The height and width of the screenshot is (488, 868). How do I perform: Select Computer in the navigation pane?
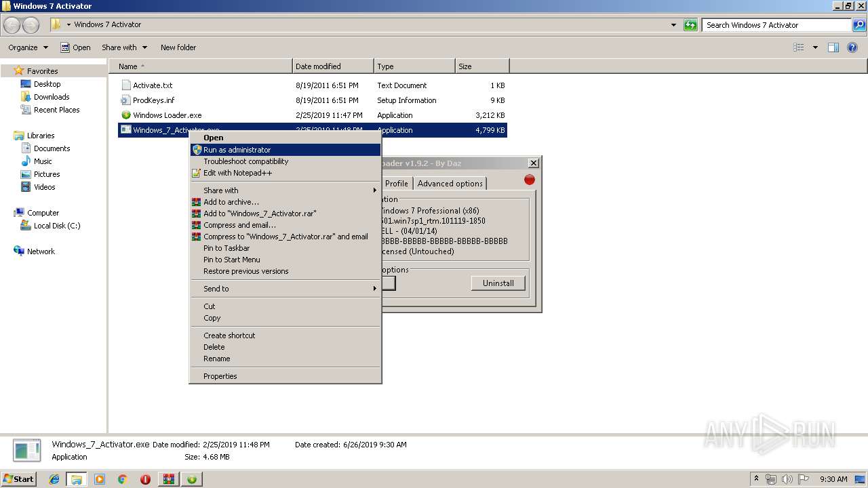[43, 213]
